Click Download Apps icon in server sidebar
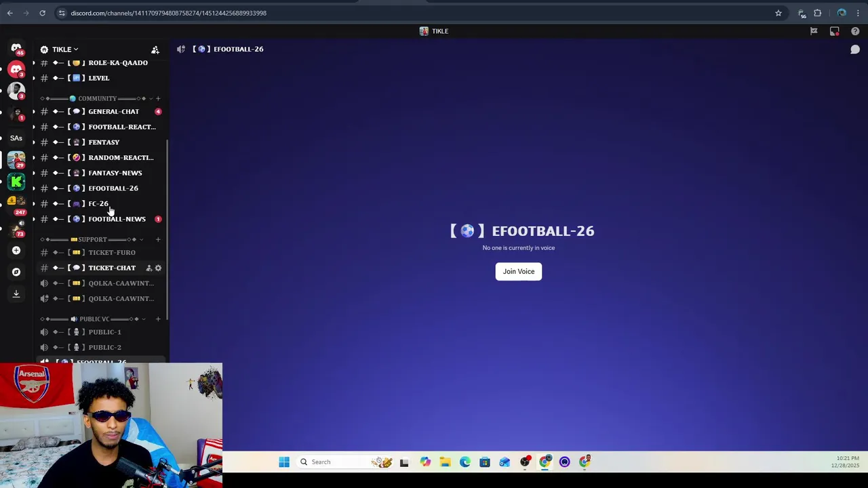 tap(16, 293)
